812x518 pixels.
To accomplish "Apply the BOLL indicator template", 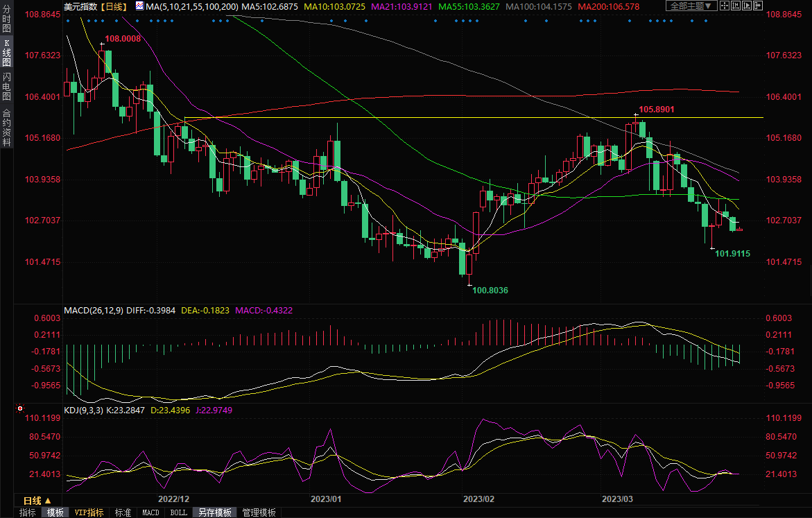I will click(178, 512).
